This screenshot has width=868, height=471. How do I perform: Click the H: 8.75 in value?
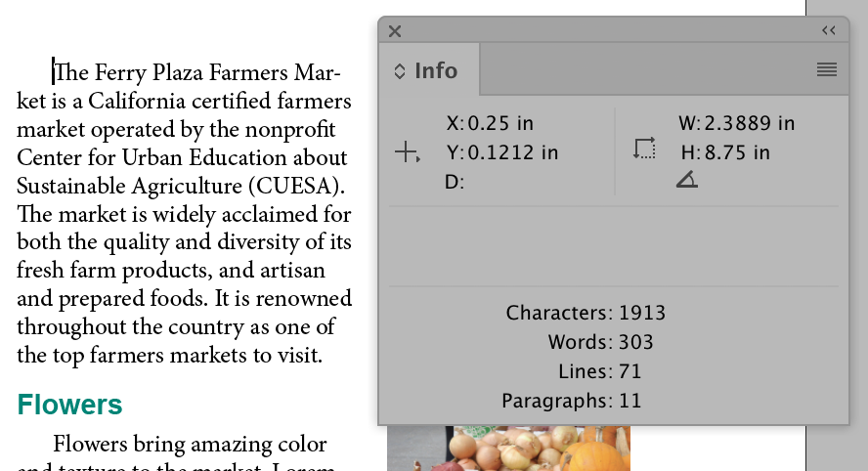point(725,152)
